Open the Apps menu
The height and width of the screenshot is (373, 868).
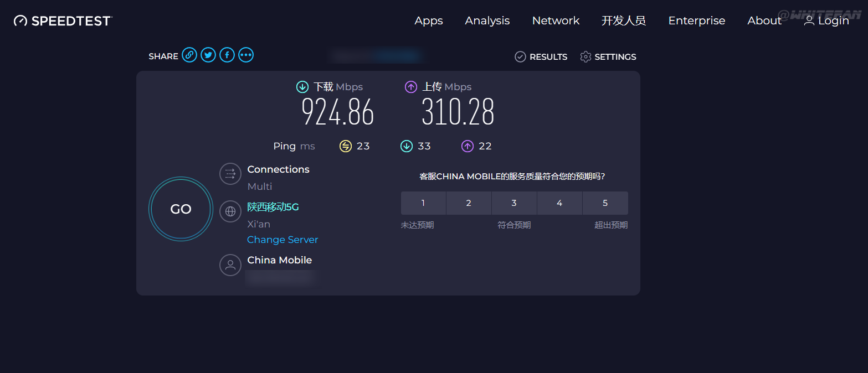point(429,21)
